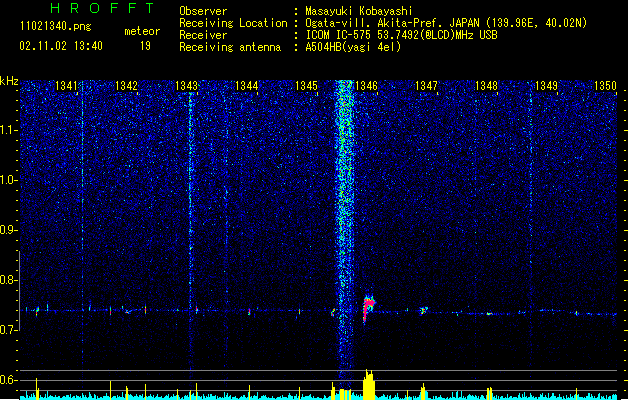Select the A504HB(yagi 4el) antenna text

tap(353, 47)
